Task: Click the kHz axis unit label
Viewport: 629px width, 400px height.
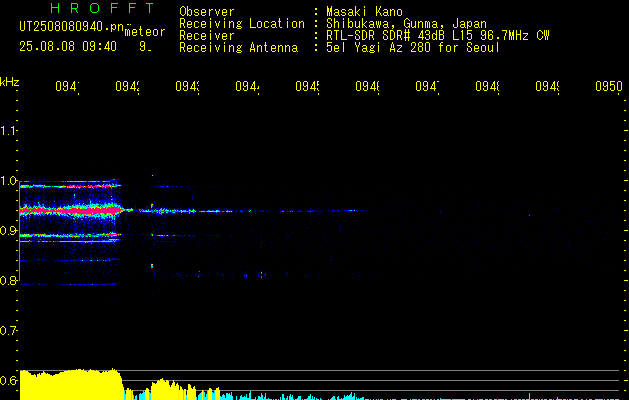Action: pyautogui.click(x=9, y=82)
